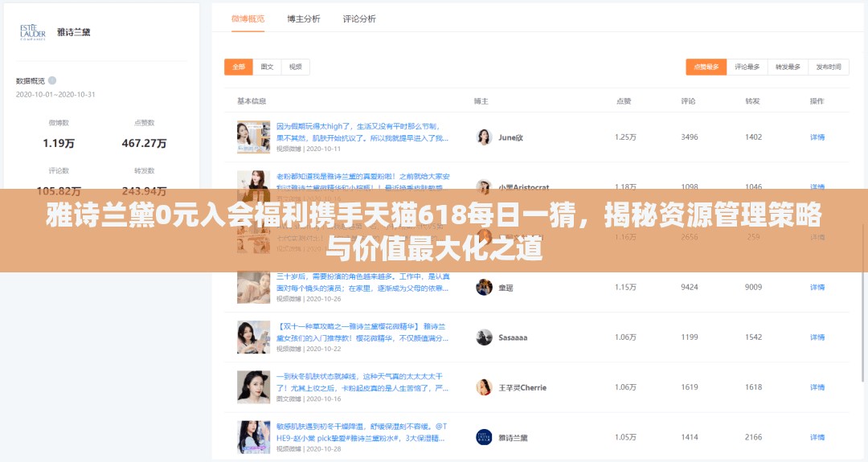This screenshot has height=462, width=868.
Task: Open the 双十一种草攻略 post link
Action: click(x=362, y=332)
